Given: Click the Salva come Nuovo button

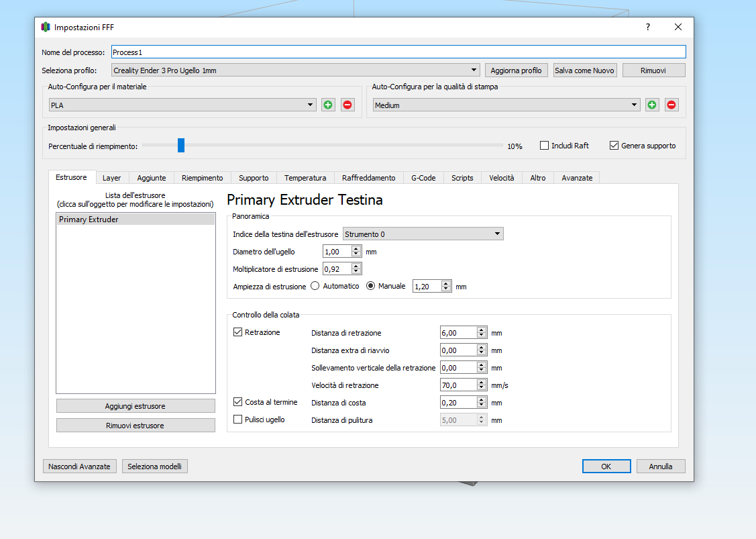Looking at the screenshot, I should coord(585,70).
